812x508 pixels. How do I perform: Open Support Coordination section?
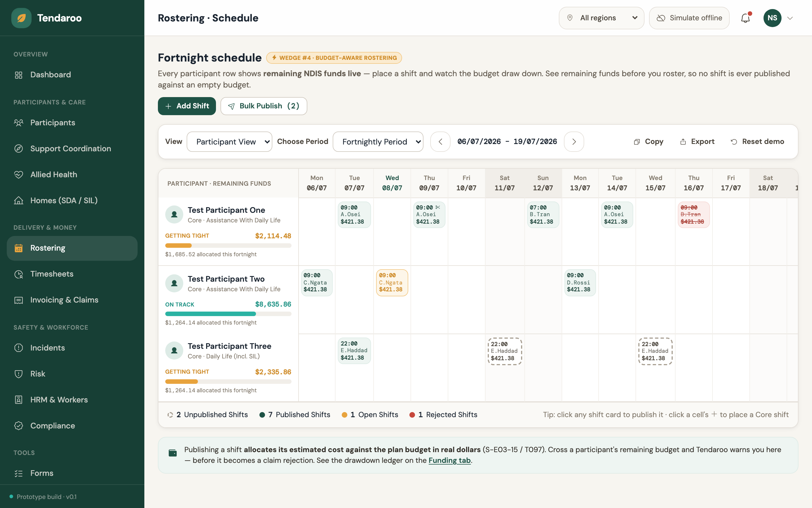[72, 148]
